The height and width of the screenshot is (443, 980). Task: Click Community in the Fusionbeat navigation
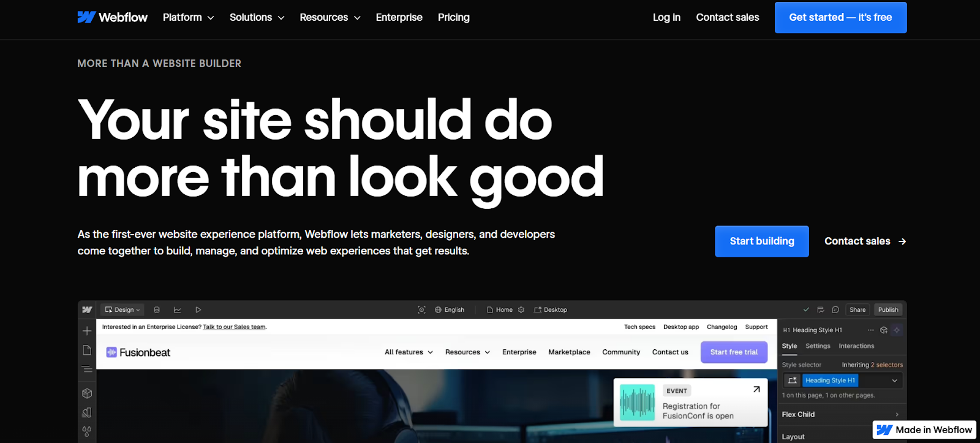pos(621,352)
